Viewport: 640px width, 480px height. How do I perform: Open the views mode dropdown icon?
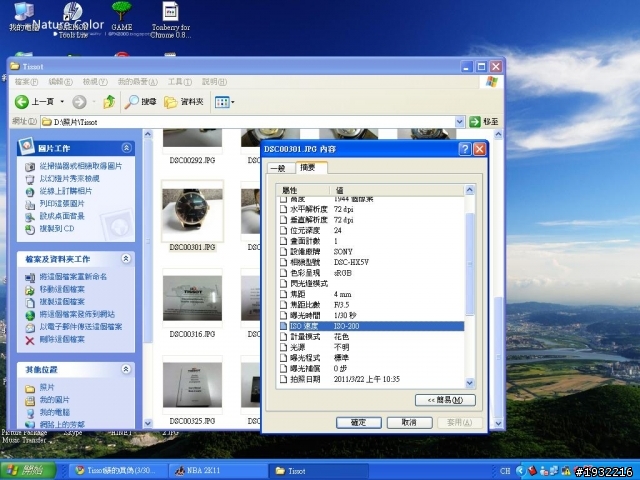click(x=224, y=102)
